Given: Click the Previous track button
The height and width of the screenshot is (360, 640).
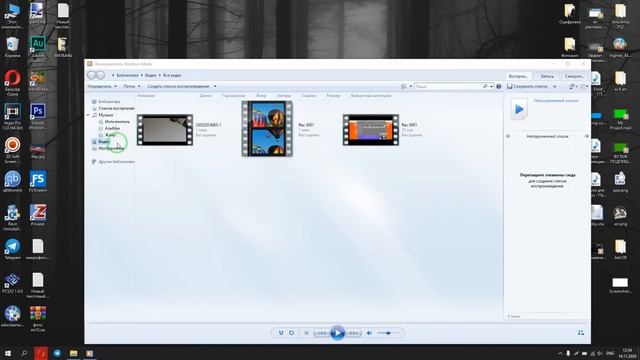Looking at the screenshot, I should click(x=322, y=333).
